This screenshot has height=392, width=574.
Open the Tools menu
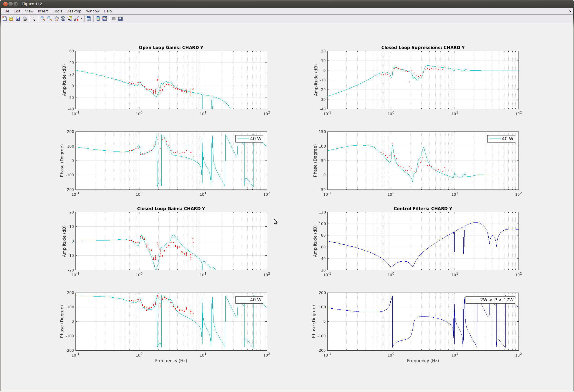[x=57, y=11]
